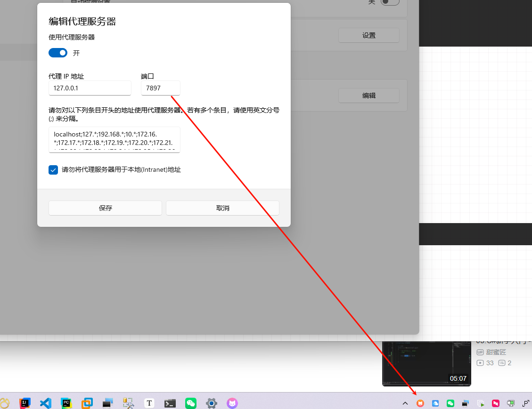
Task: Open WeChat from the taskbar
Action: coord(191,403)
